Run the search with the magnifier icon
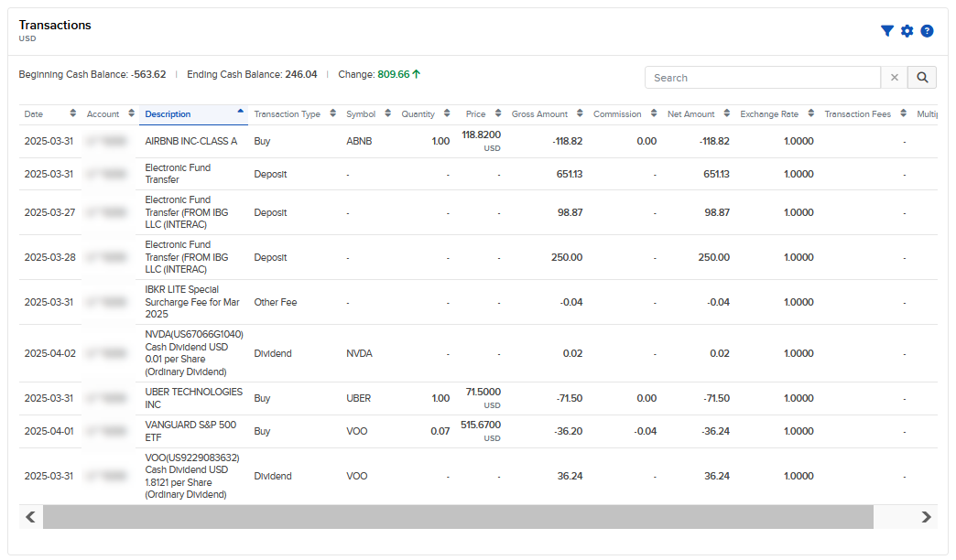Image resolution: width=956 pixels, height=560 pixels. (921, 77)
